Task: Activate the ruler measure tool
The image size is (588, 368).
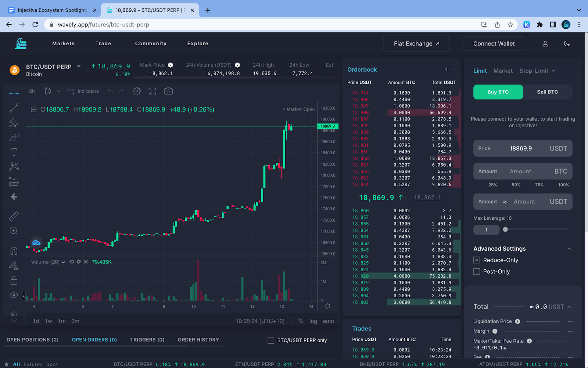Action: pyautogui.click(x=14, y=216)
